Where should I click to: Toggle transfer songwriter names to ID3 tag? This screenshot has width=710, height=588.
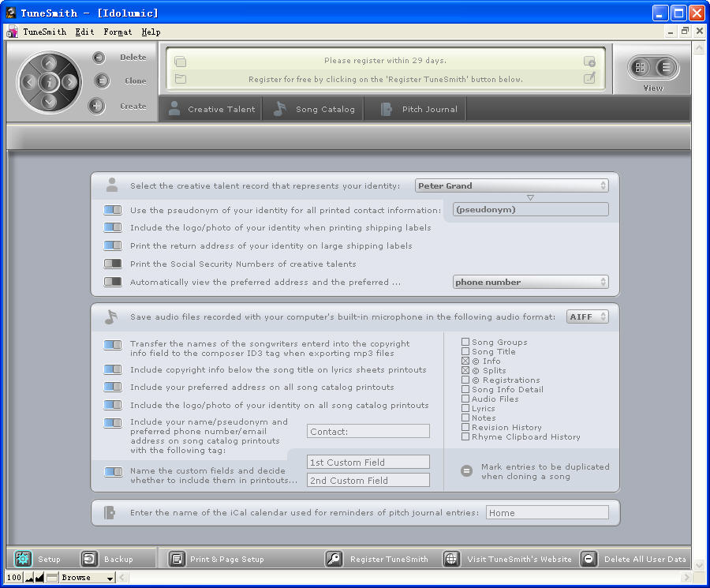pos(113,345)
